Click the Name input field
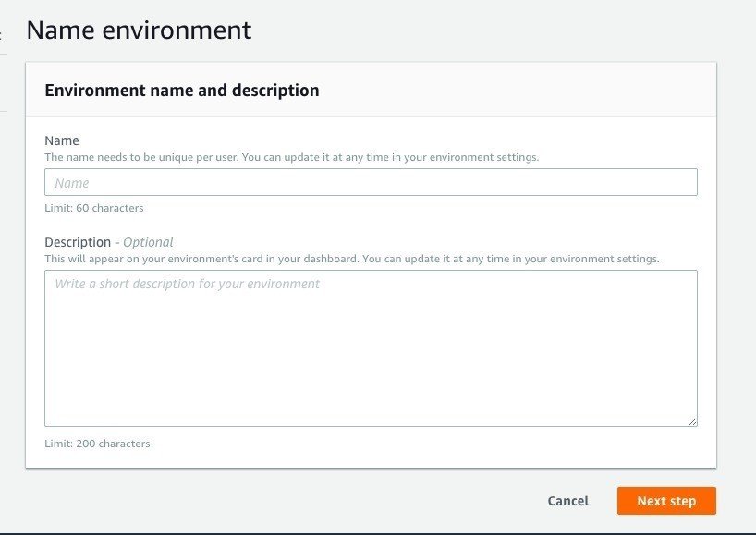This screenshot has width=756, height=535. pyautogui.click(x=371, y=182)
